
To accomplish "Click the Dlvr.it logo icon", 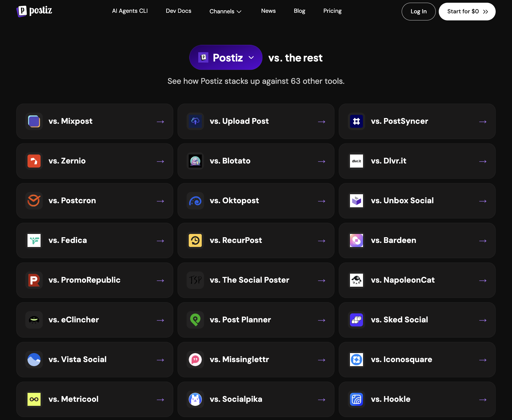I will (x=356, y=161).
